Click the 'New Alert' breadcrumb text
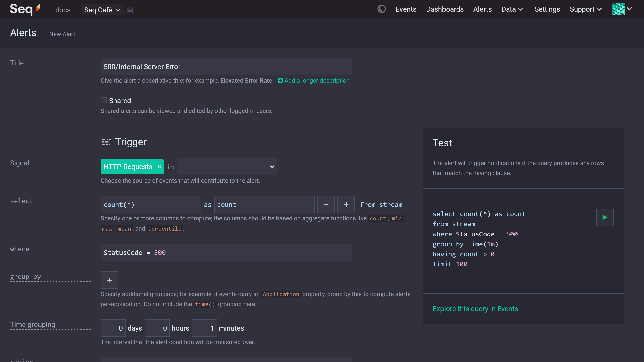 click(62, 34)
